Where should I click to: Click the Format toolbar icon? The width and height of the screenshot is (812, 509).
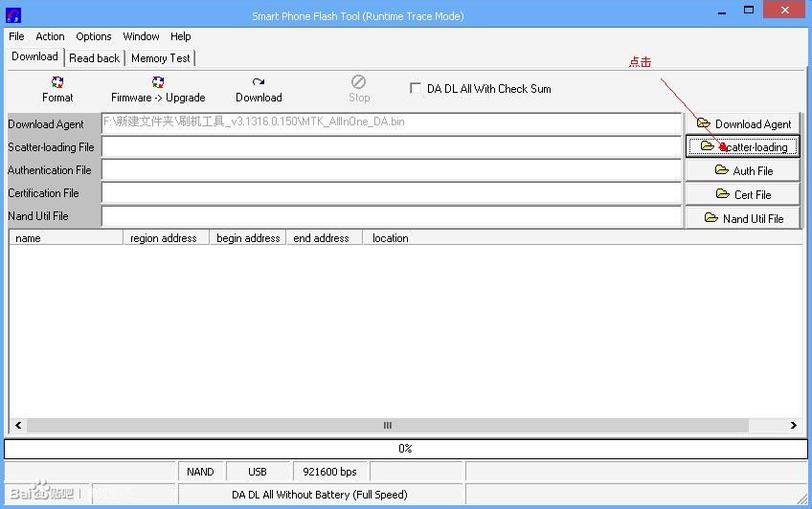(57, 83)
